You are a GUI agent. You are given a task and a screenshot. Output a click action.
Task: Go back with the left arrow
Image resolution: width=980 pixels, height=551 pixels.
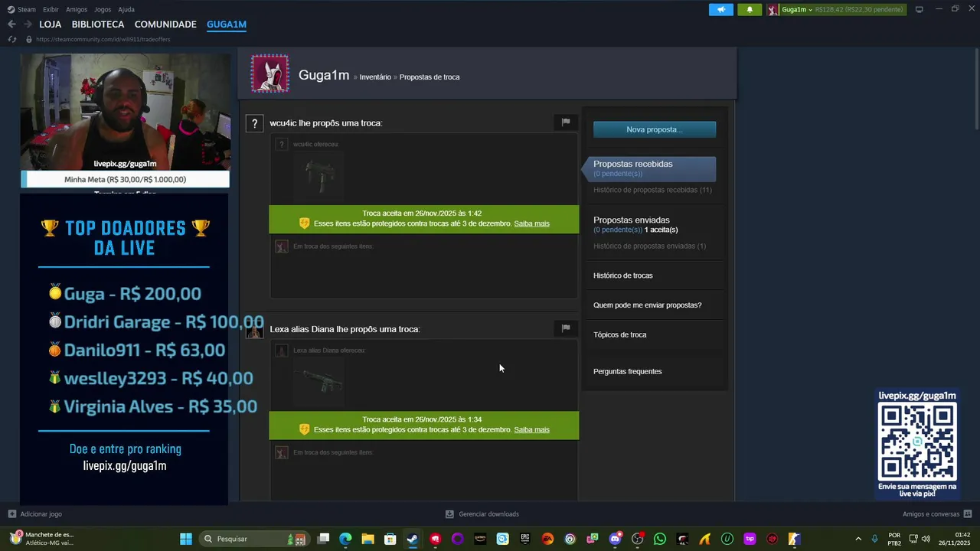pos(11,24)
